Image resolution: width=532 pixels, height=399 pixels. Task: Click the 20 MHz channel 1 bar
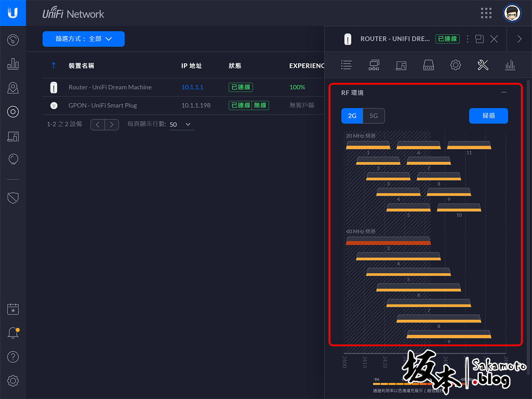[x=368, y=145]
